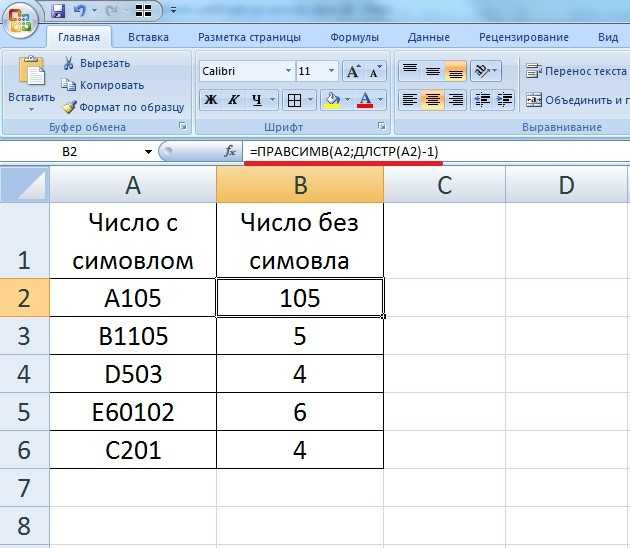Undo the last action

pos(80,10)
